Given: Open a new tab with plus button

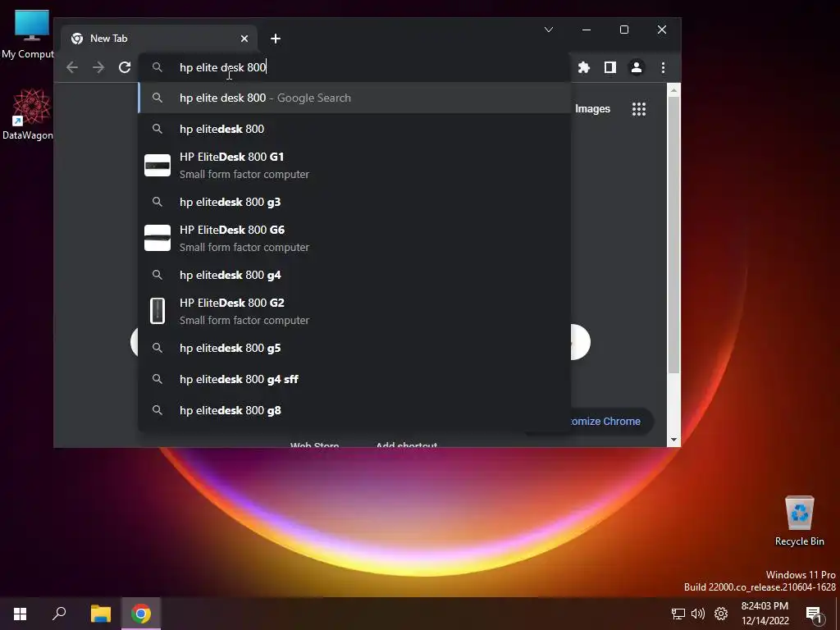Looking at the screenshot, I should [x=276, y=39].
